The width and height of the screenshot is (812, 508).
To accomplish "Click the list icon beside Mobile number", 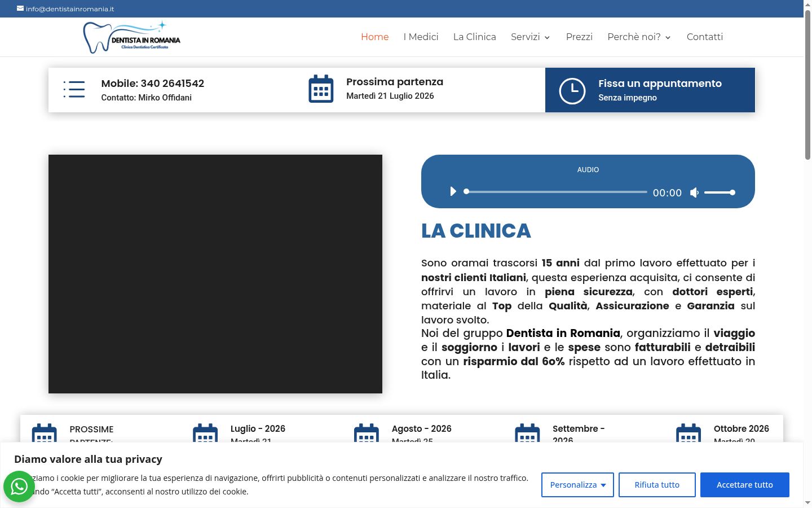I will tap(74, 89).
